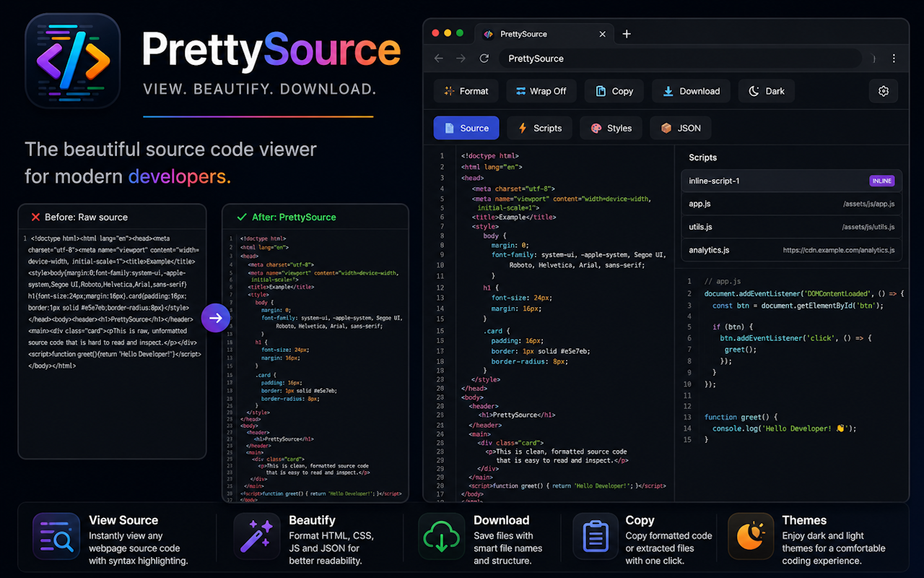Viewport: 924px width, 578px height.
Task: Select the PrettySource browser tab
Action: point(545,34)
